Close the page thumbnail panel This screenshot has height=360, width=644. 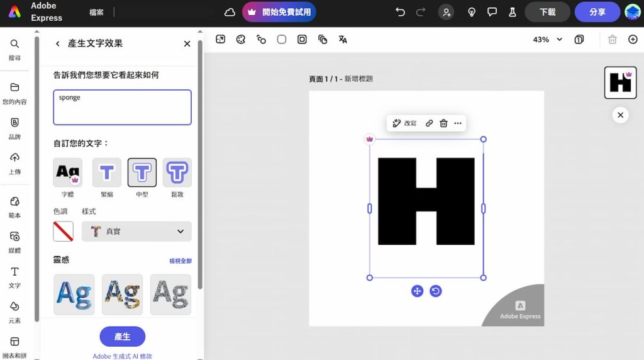point(620,115)
